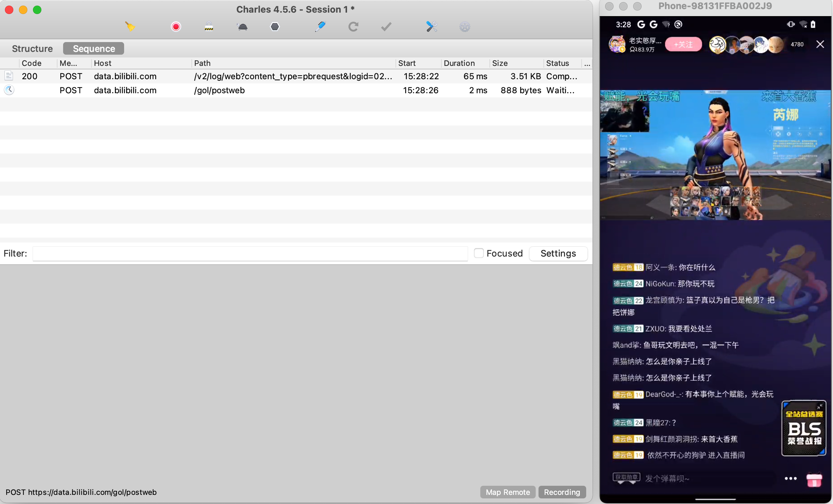The width and height of the screenshot is (833, 504).
Task: Toggle recording with the red record button
Action: [x=176, y=26]
